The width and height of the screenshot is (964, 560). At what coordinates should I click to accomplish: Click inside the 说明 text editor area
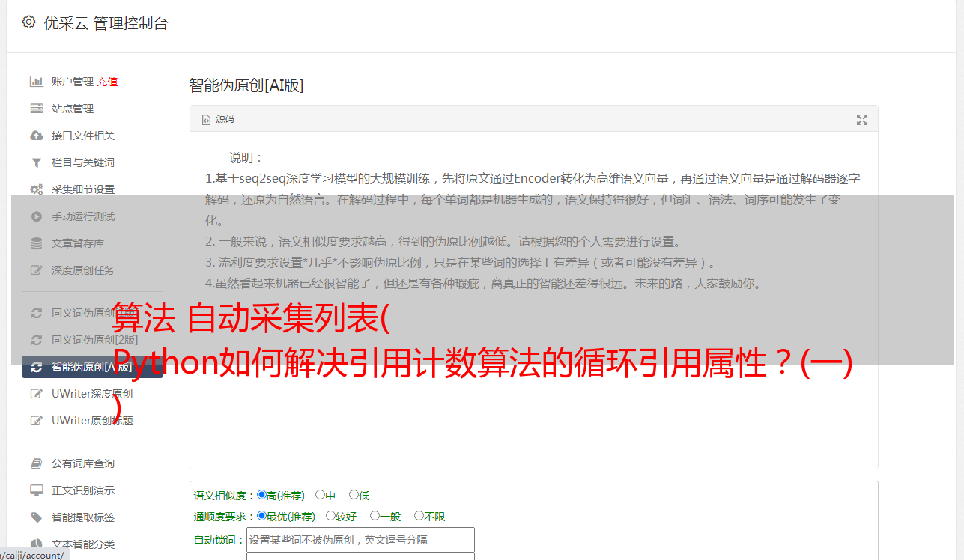[x=533, y=299]
